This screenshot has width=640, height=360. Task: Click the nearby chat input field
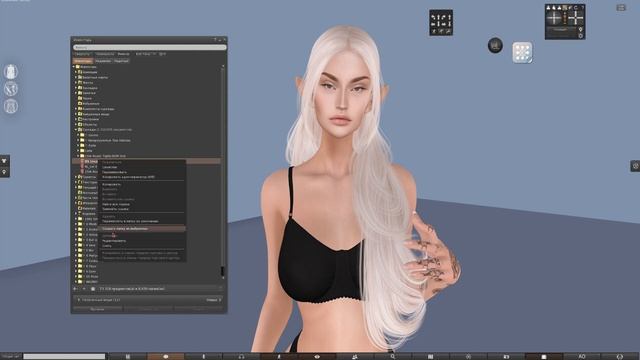tap(64, 356)
